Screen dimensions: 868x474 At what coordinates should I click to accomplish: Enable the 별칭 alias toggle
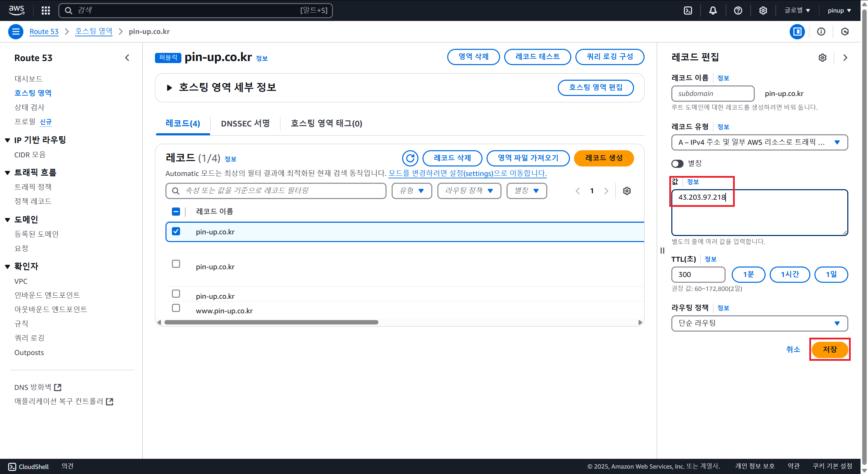point(677,164)
